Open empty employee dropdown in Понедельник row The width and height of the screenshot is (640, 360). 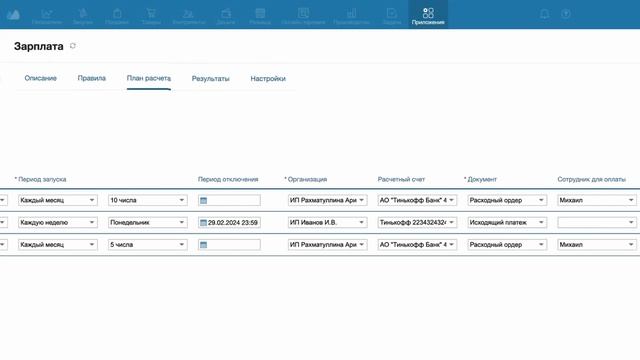point(596,222)
